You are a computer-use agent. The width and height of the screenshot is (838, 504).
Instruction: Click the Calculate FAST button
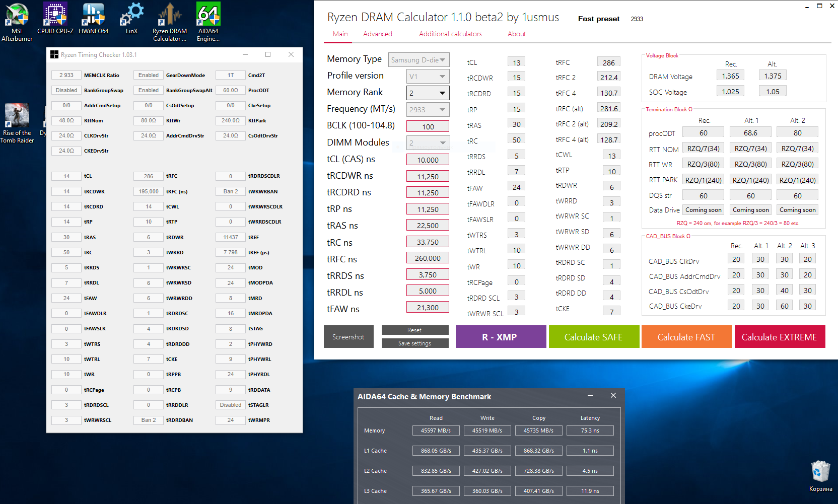coord(686,337)
